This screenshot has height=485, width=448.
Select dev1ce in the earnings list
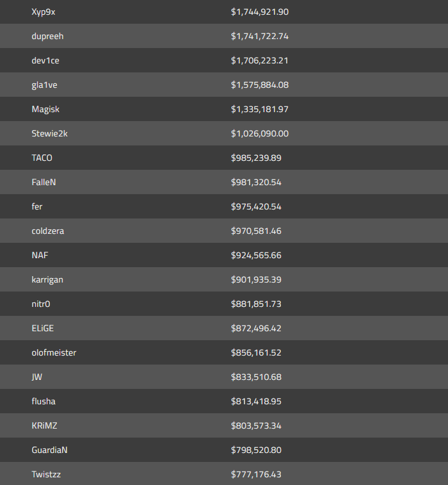[x=45, y=61]
